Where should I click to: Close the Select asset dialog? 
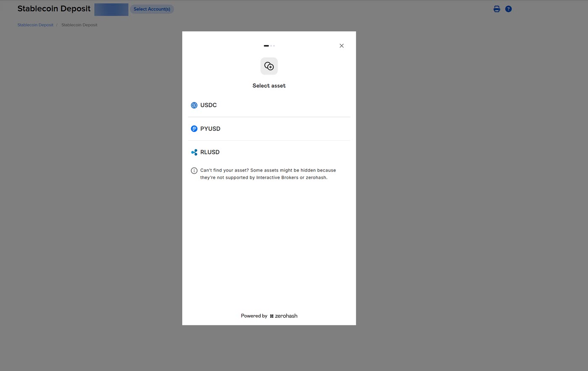[341, 46]
